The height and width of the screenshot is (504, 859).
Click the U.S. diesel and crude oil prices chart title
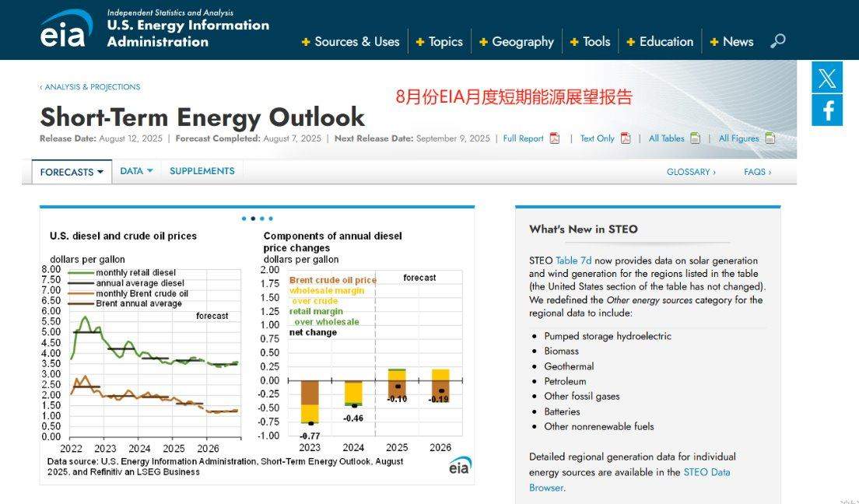click(x=123, y=236)
